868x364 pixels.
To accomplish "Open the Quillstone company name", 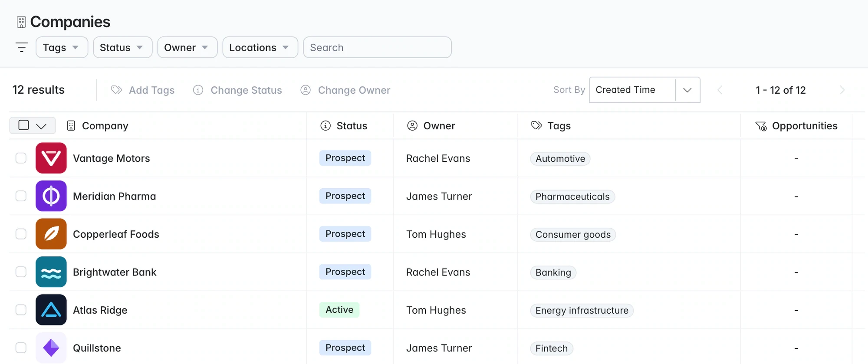I will tap(97, 348).
